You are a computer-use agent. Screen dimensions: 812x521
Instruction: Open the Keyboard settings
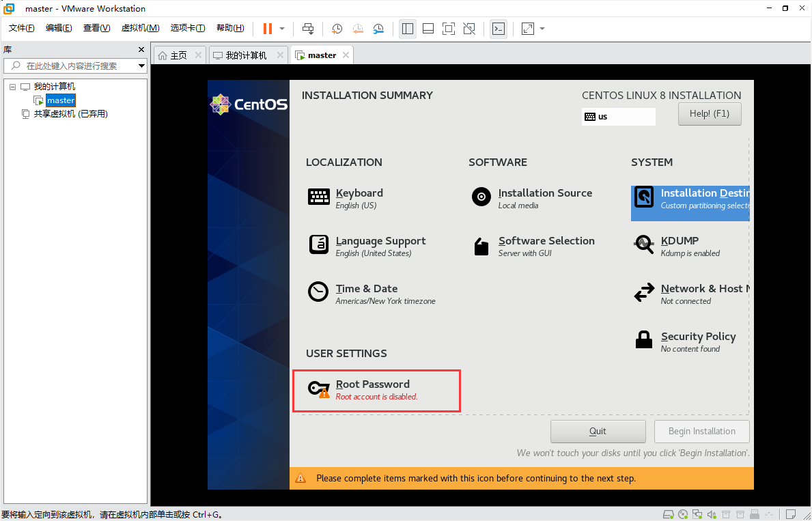(346, 198)
